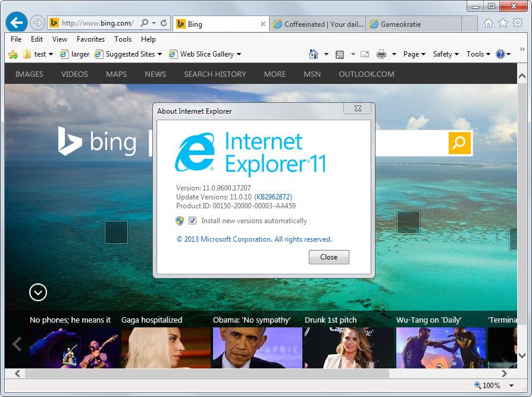Switch to the Gameokratie tab
The image size is (532, 397).
414,24
